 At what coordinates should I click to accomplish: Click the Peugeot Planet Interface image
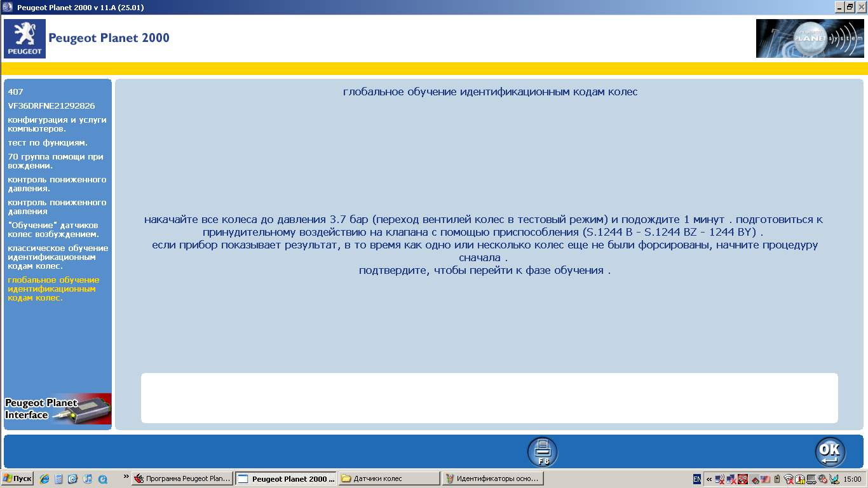[58, 409]
